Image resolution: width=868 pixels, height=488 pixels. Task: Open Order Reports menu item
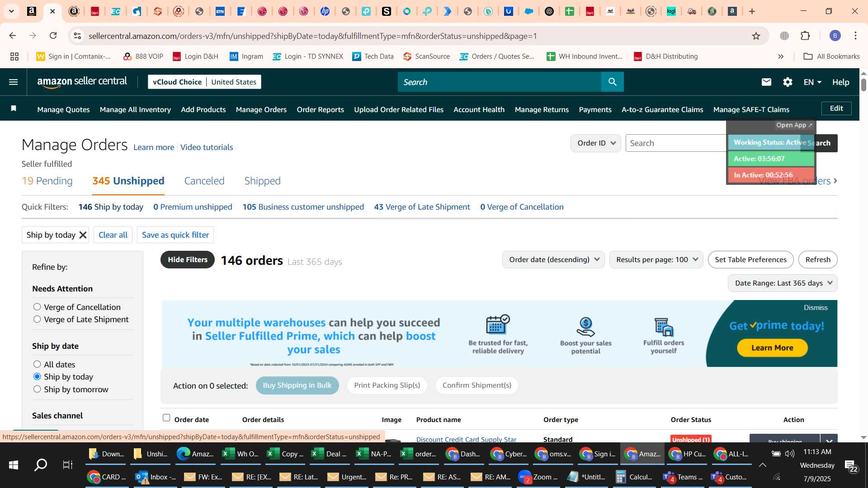pyautogui.click(x=320, y=109)
